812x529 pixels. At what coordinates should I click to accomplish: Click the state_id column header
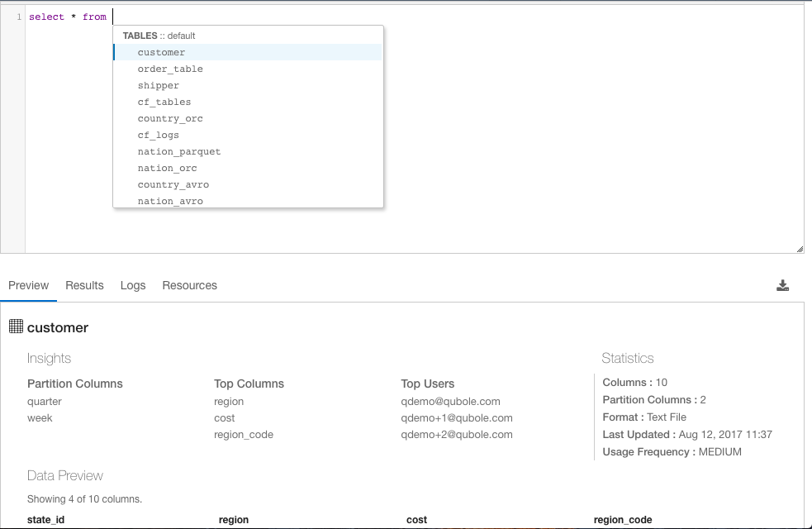45,520
